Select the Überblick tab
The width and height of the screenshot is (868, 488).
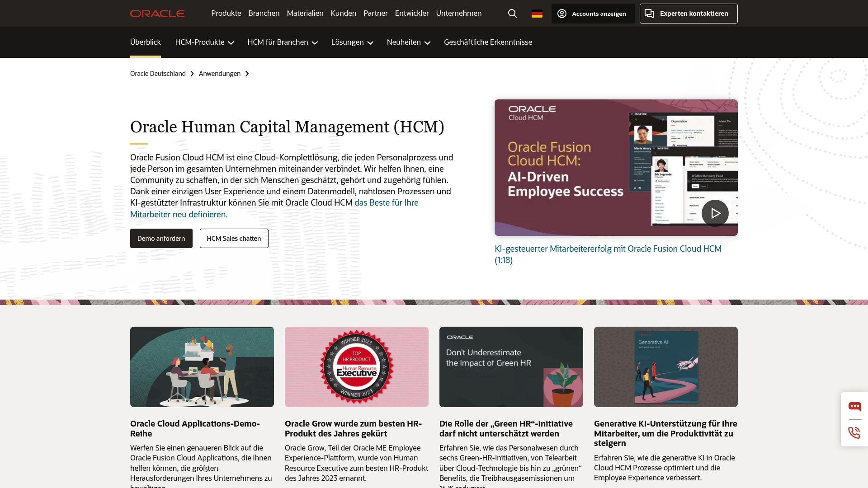145,42
